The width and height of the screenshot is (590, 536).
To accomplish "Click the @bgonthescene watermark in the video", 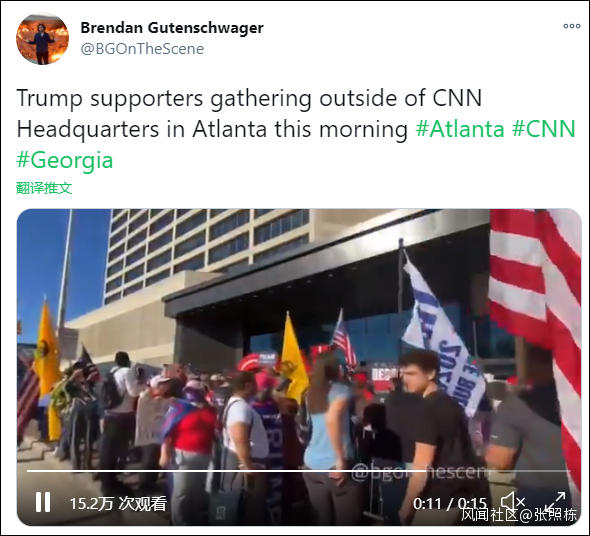I will (x=421, y=471).
